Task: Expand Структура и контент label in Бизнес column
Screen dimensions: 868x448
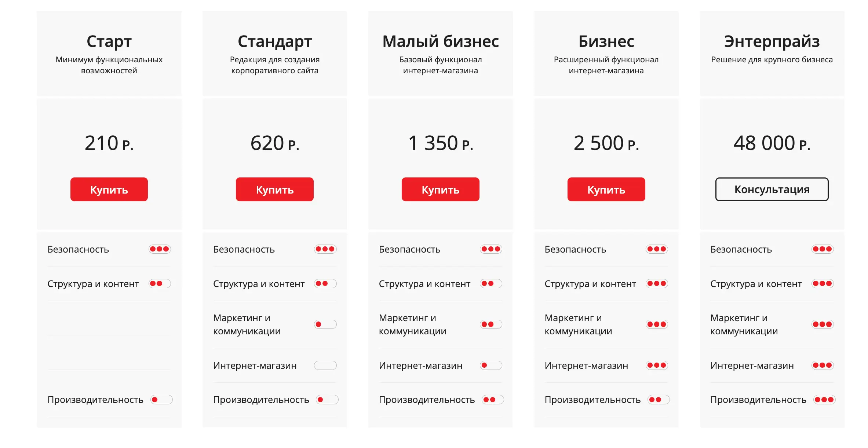Action: (590, 284)
